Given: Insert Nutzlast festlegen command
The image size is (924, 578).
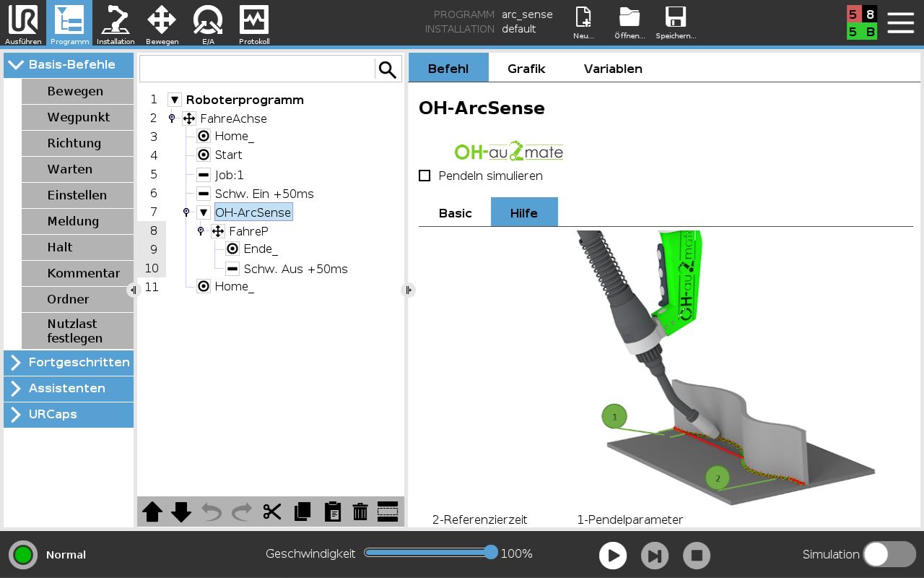Looking at the screenshot, I should (77, 331).
